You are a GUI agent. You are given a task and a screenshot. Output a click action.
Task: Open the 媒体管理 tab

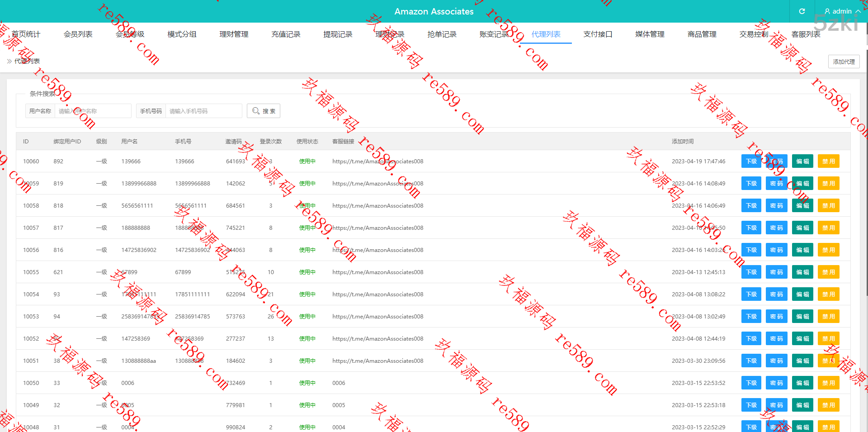(x=650, y=34)
